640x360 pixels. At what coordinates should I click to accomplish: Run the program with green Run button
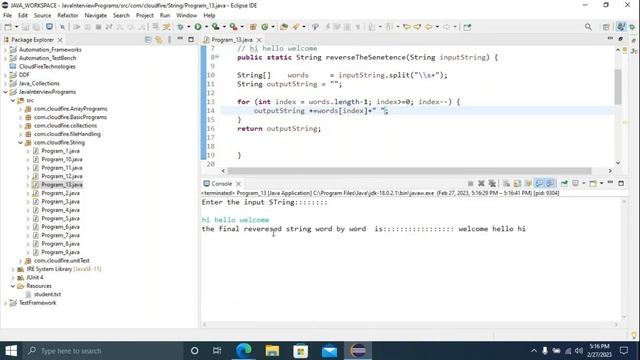coord(198,27)
